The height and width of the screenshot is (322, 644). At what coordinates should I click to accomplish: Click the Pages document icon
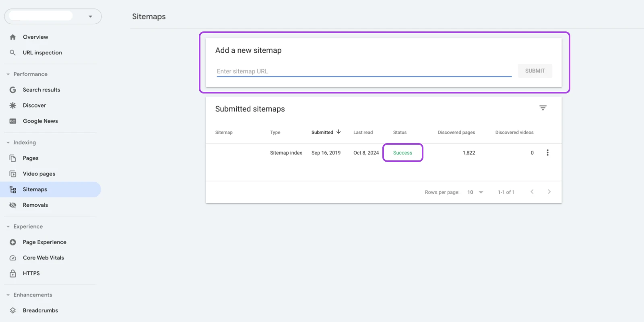click(x=13, y=158)
